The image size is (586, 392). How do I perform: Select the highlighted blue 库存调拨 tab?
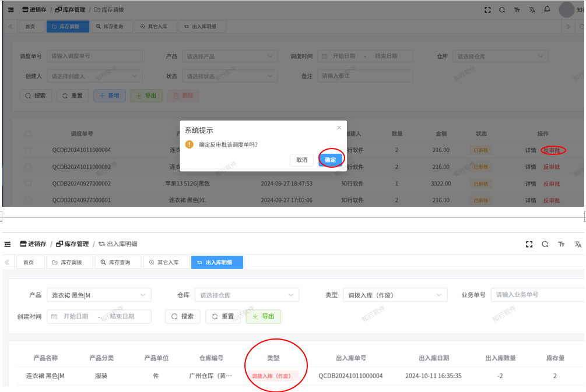(69, 27)
